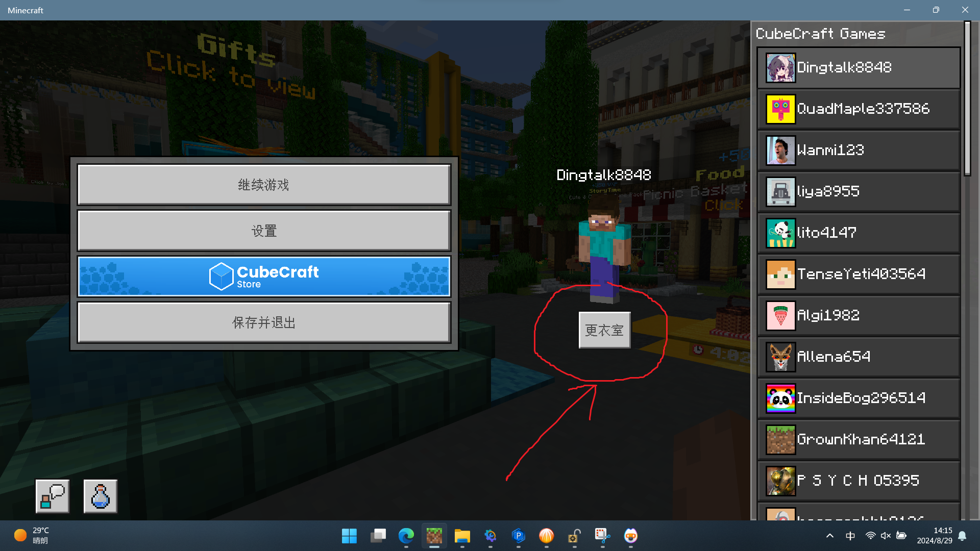This screenshot has height=551, width=980.
Task: Click InsideBog296514 name in player list
Action: click(x=861, y=398)
